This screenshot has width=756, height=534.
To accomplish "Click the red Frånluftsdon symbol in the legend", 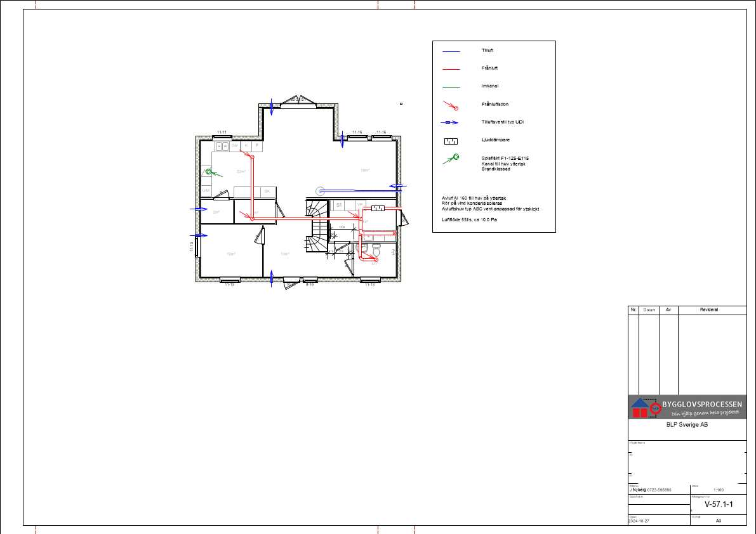I will (x=451, y=105).
